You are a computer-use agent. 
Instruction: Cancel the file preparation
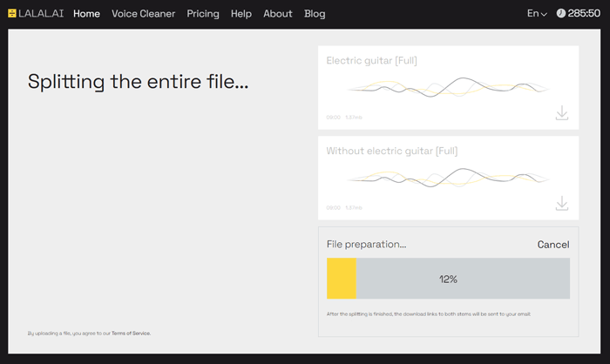coord(552,245)
